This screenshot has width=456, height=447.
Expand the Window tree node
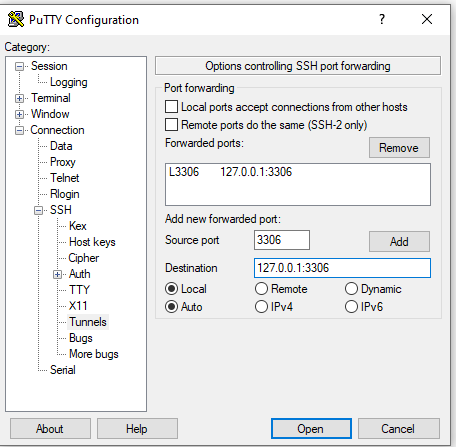point(19,114)
